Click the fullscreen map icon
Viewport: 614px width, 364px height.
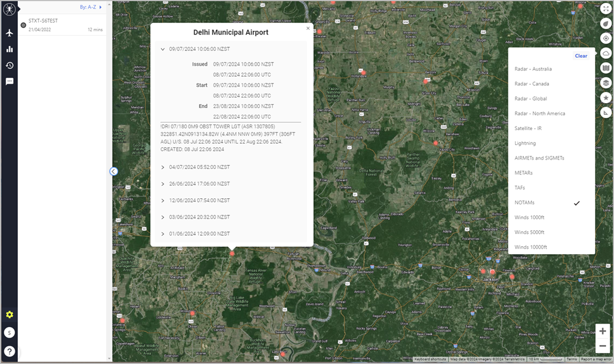[x=606, y=9]
